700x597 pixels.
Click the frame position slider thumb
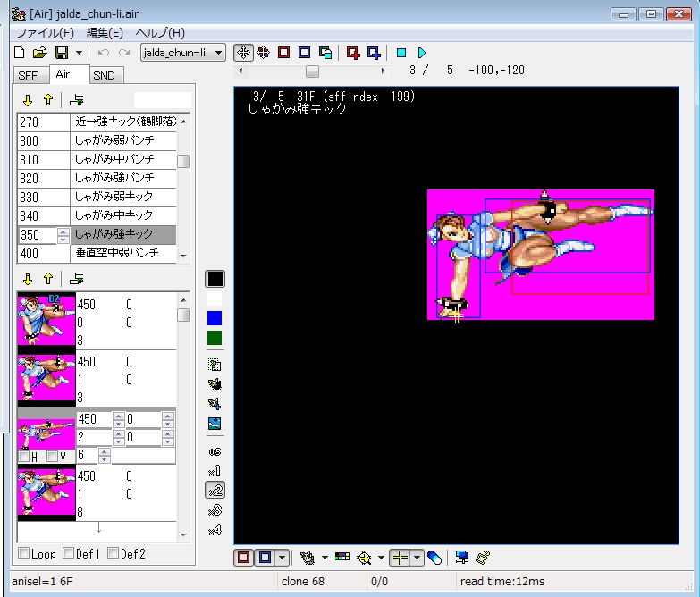click(312, 71)
